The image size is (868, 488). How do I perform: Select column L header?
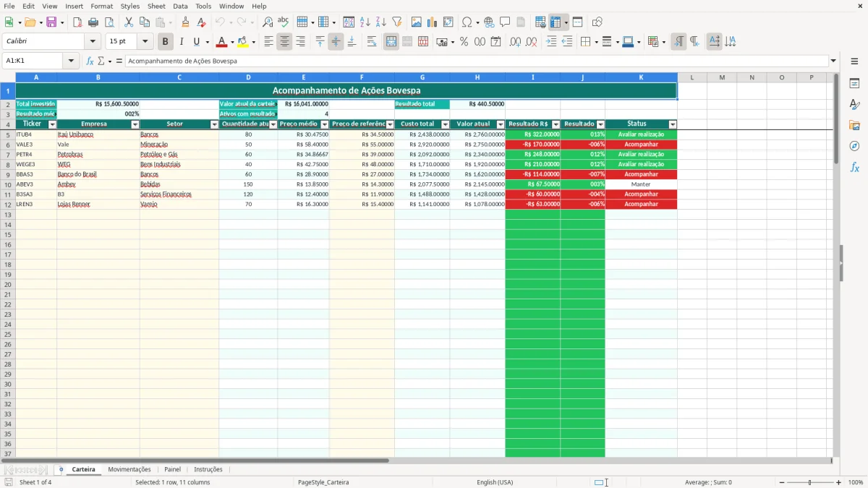[692, 77]
